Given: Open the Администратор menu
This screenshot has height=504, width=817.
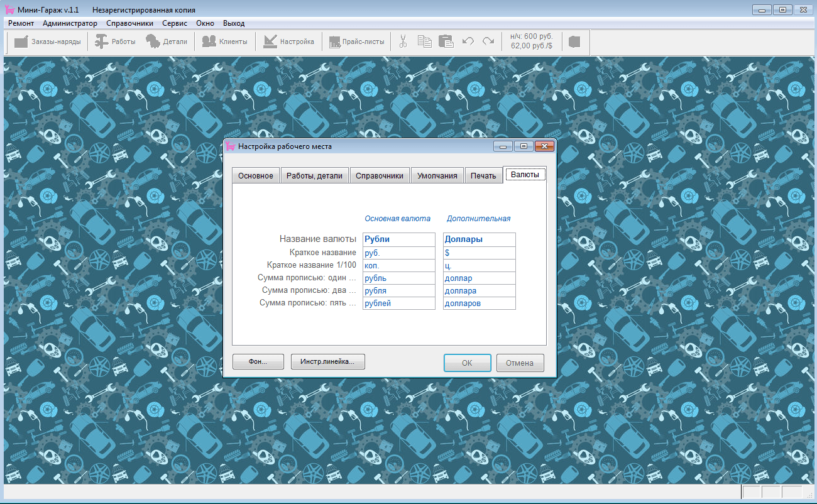Looking at the screenshot, I should pyautogui.click(x=70, y=23).
